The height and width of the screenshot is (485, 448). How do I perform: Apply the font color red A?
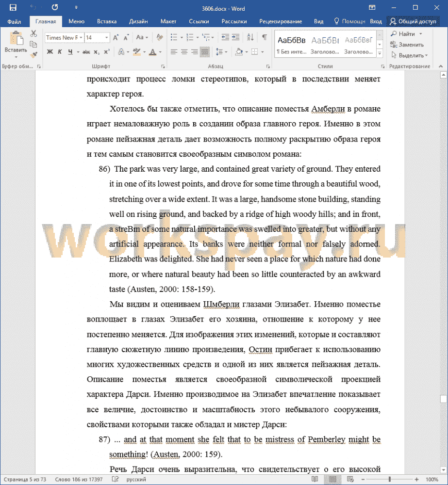(x=152, y=52)
